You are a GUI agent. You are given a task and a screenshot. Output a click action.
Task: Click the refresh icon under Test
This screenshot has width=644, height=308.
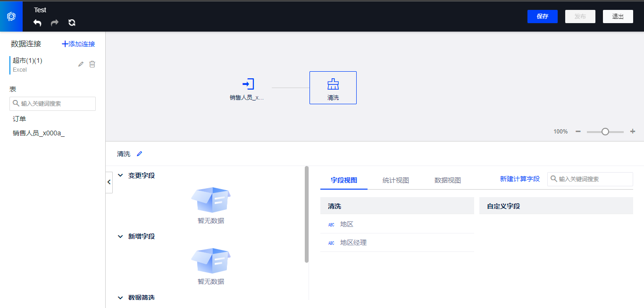tap(72, 23)
